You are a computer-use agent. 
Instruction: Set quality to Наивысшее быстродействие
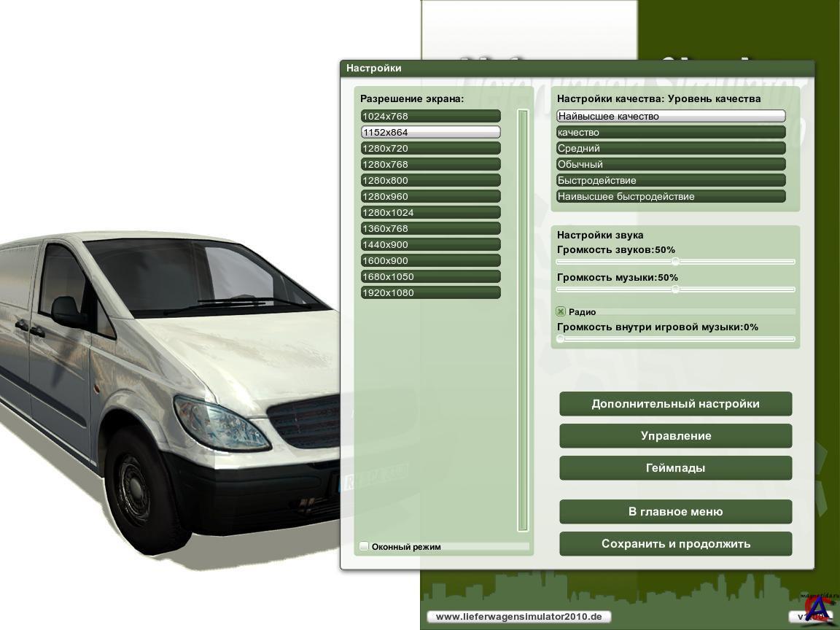671,197
